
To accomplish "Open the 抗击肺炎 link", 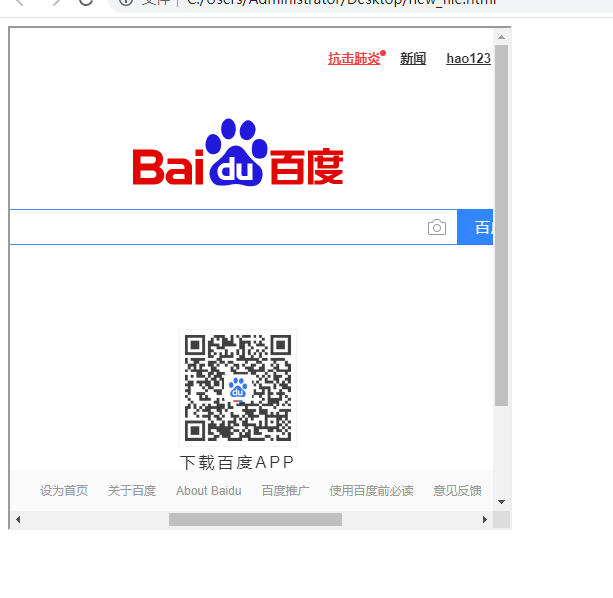I will [x=354, y=58].
